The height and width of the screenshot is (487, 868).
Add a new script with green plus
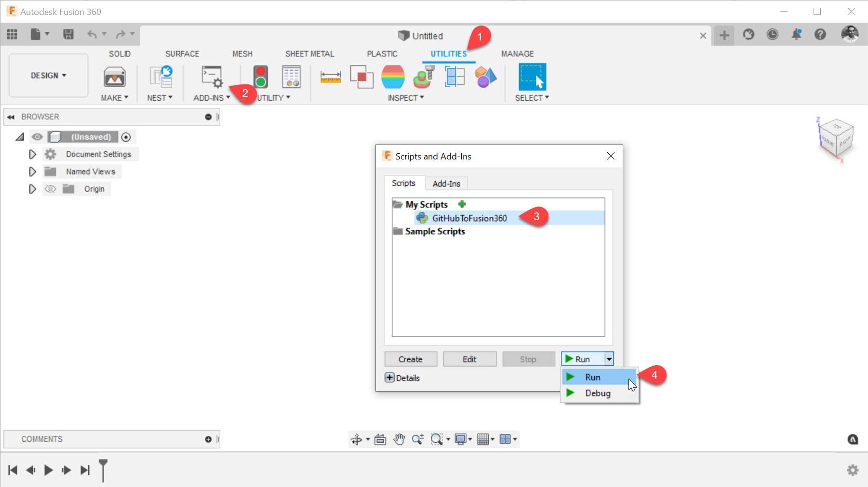[462, 204]
